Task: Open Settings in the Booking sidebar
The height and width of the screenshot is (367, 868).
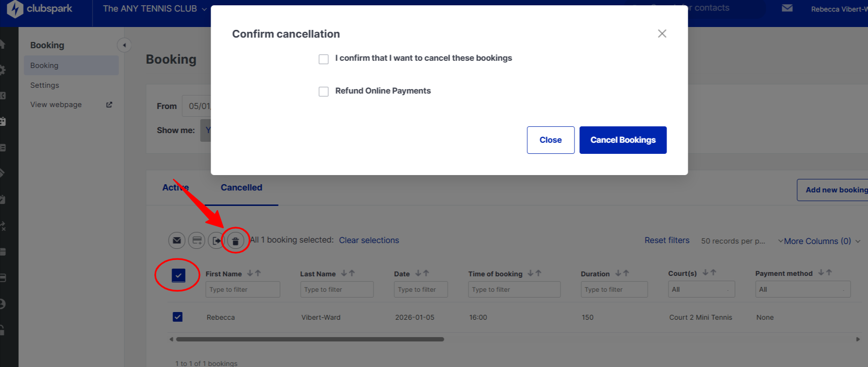Action: click(45, 85)
